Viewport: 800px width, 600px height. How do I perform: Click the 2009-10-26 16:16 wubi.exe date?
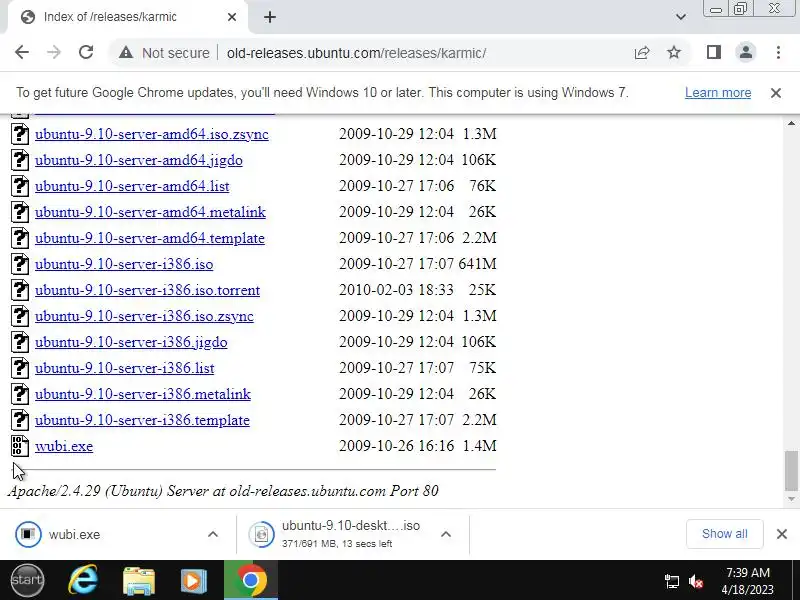point(396,446)
